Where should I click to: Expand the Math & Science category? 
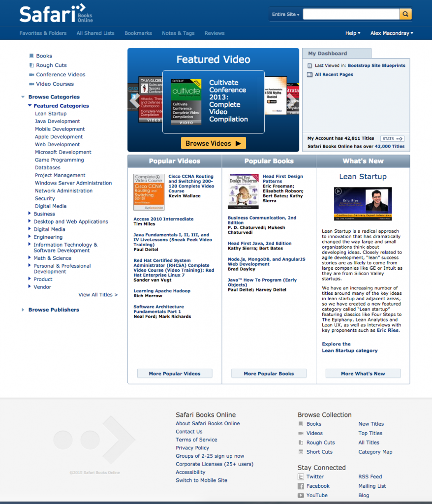[x=30, y=258]
